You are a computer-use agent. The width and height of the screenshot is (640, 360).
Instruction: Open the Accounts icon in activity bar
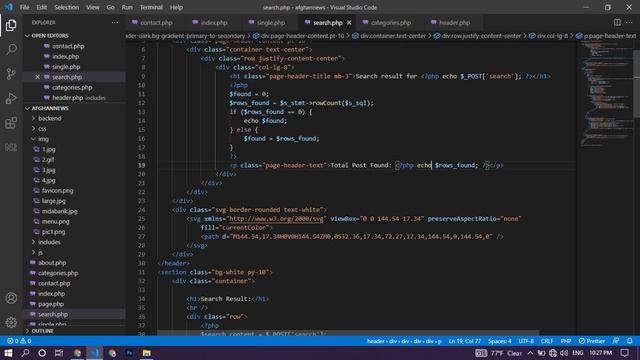[x=11, y=298]
